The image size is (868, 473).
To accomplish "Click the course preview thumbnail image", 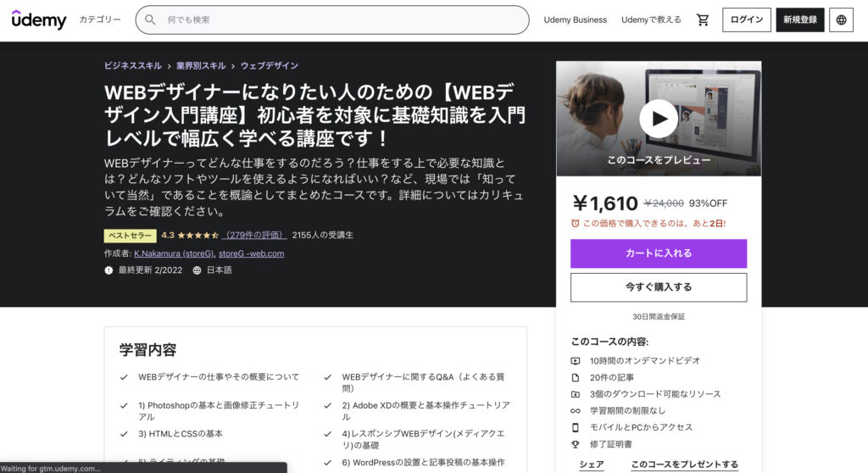I will tap(658, 119).
